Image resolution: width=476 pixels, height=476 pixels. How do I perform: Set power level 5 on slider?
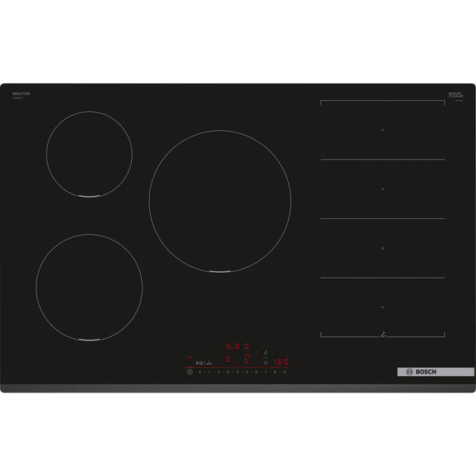247,372
